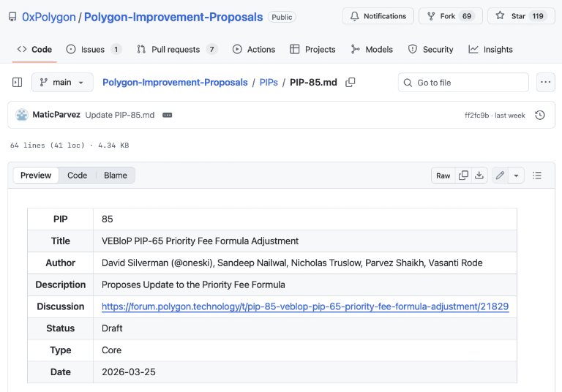Edit this file with pencil icon

tap(500, 176)
